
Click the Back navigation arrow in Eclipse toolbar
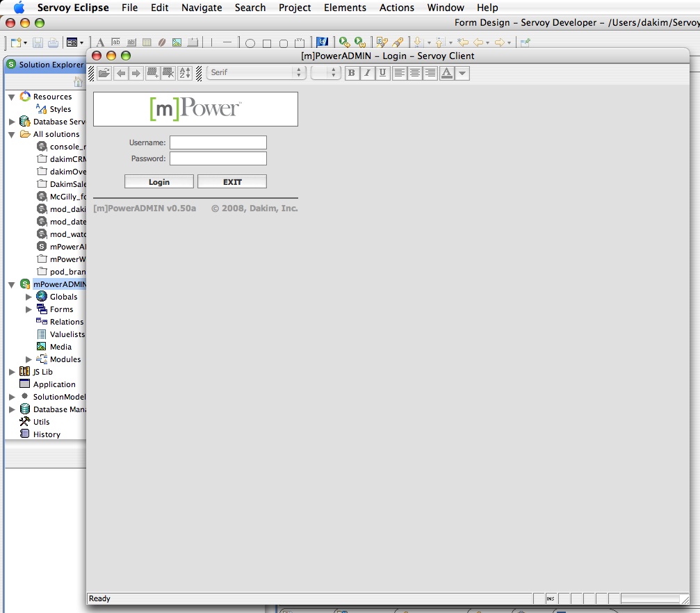click(478, 42)
